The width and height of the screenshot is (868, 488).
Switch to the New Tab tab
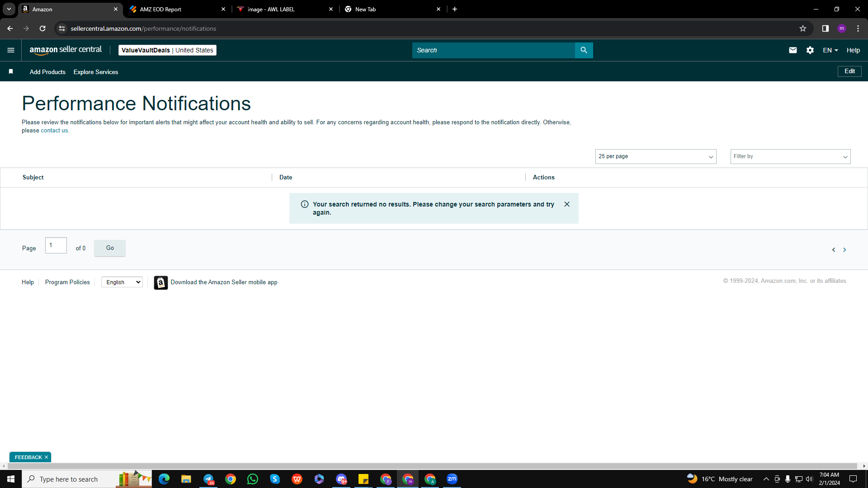click(x=392, y=9)
